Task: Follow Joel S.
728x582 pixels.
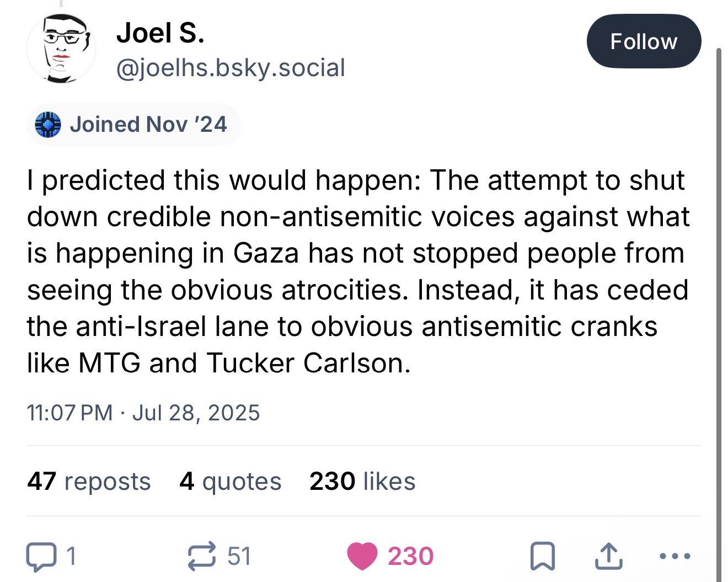Action: 644,41
